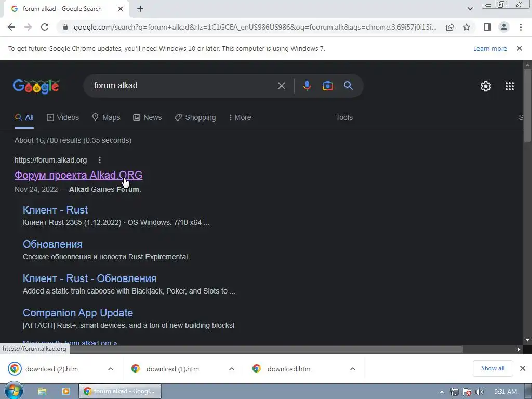The height and width of the screenshot is (399, 532).
Task: Open the Google apps grid icon
Action: tap(509, 86)
